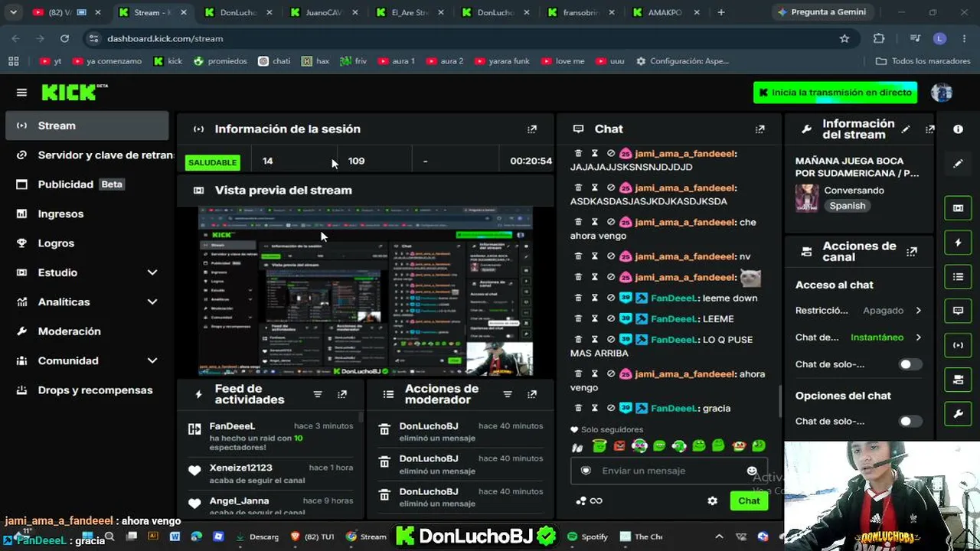The image size is (980, 551).
Task: Pop out the Acciones de moderador panel
Action: click(x=532, y=394)
